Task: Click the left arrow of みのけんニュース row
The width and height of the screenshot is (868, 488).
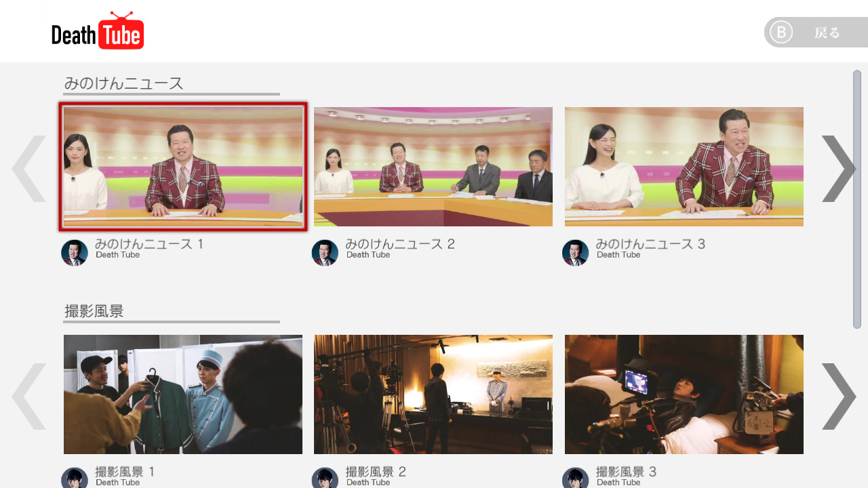Action: pos(28,169)
